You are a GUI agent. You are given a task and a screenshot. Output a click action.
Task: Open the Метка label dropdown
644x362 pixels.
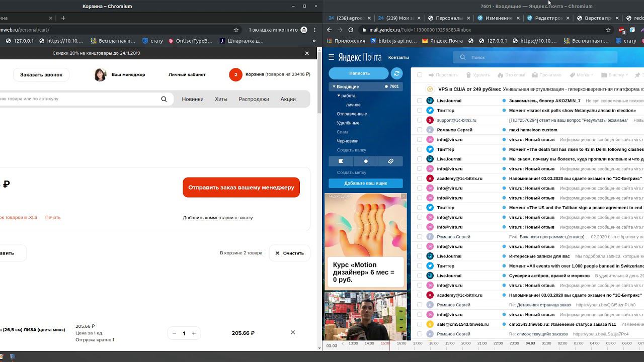(x=582, y=75)
